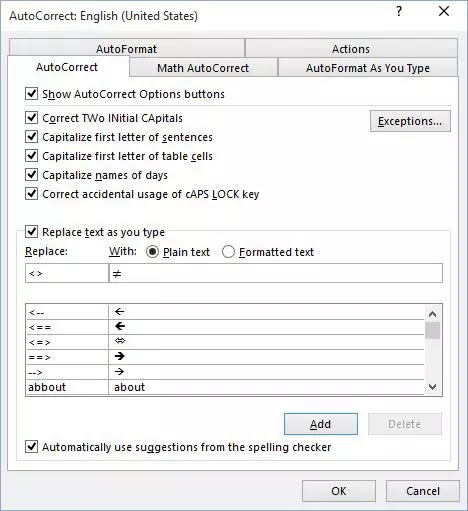The height and width of the screenshot is (511, 468).
Task: Select the "-->" replacement row
Action: point(225,372)
